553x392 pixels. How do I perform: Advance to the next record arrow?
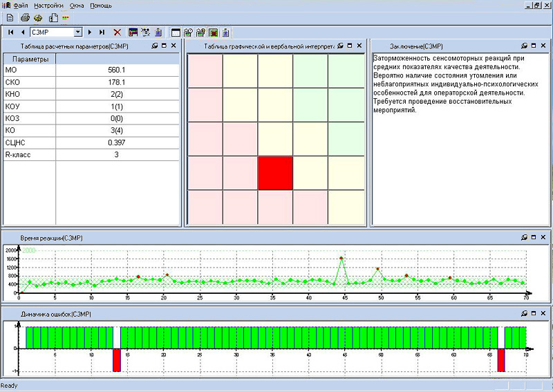(90, 32)
